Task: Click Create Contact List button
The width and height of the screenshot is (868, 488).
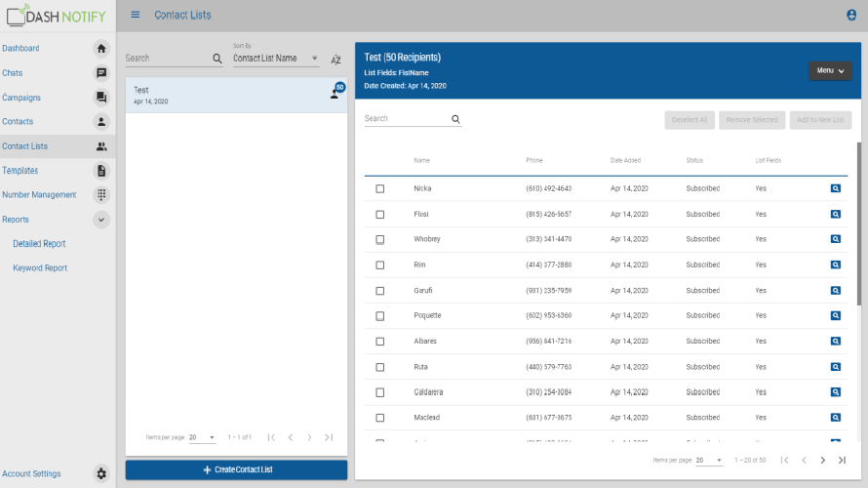Action: pos(236,469)
